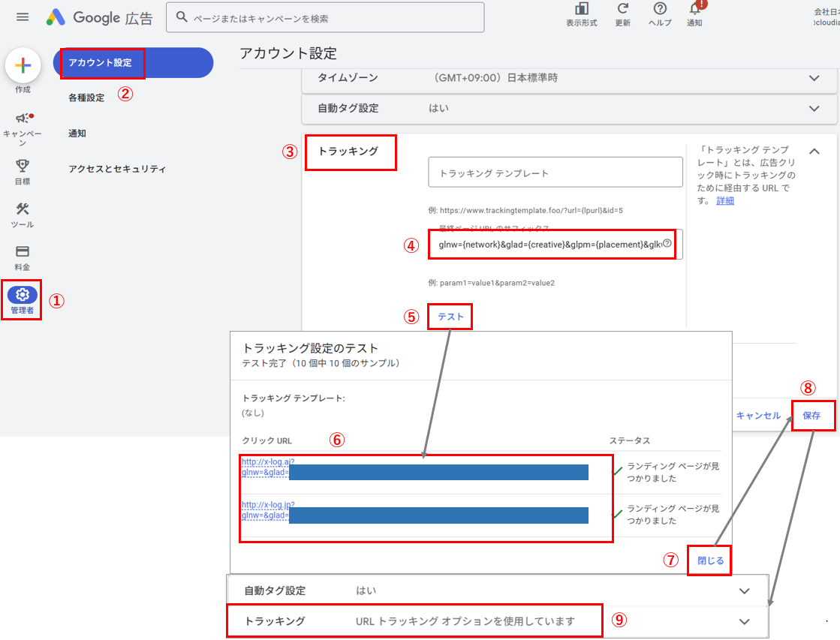The width and height of the screenshot is (840, 640).
Task: Expand the auto-tagging (自動タグ設定) row chevron
Action: (814, 109)
